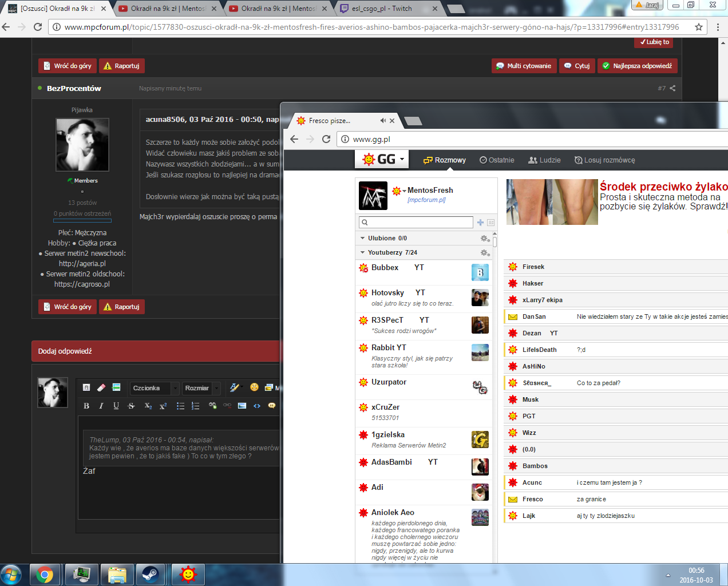Toggle bulleted list in forum editor
Image resolution: width=728 pixels, height=586 pixels.
180,406
